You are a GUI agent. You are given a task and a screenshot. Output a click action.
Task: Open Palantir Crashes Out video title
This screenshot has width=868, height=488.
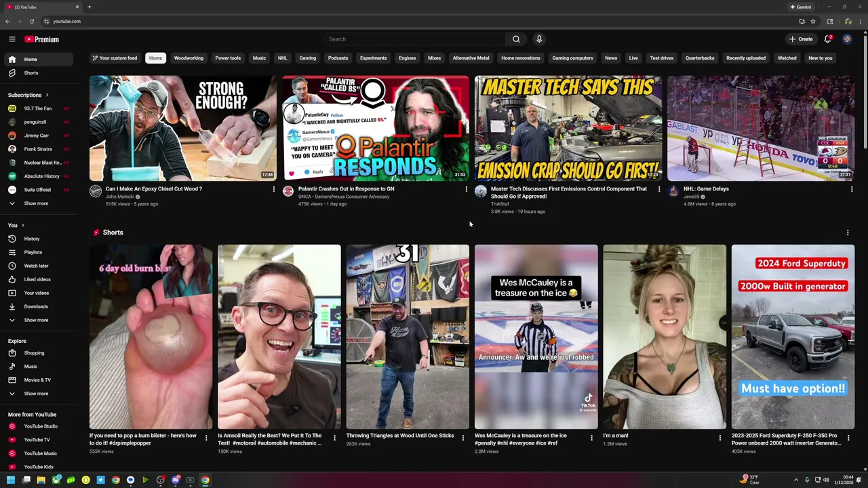pyautogui.click(x=346, y=189)
